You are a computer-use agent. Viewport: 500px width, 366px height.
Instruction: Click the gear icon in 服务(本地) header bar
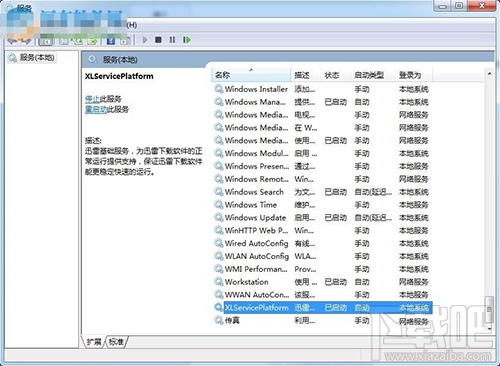click(x=93, y=60)
